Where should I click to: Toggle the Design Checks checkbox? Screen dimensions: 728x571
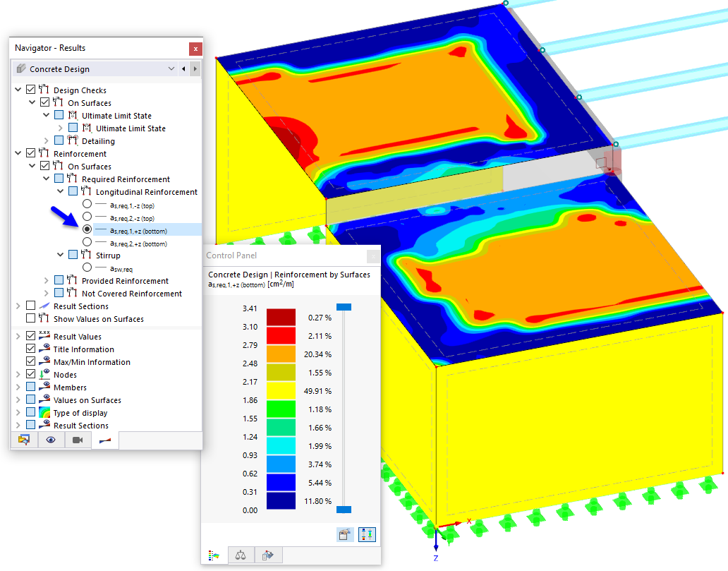point(30,89)
